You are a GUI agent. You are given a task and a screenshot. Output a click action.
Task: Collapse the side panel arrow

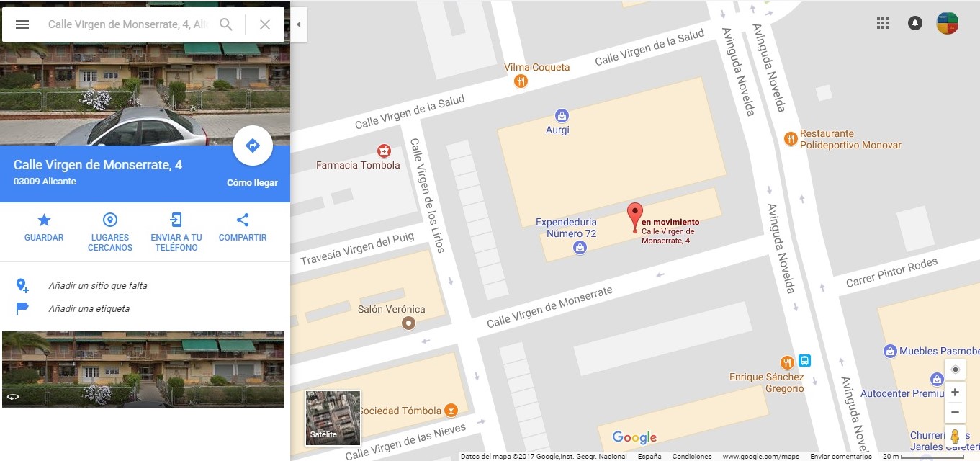(x=298, y=24)
